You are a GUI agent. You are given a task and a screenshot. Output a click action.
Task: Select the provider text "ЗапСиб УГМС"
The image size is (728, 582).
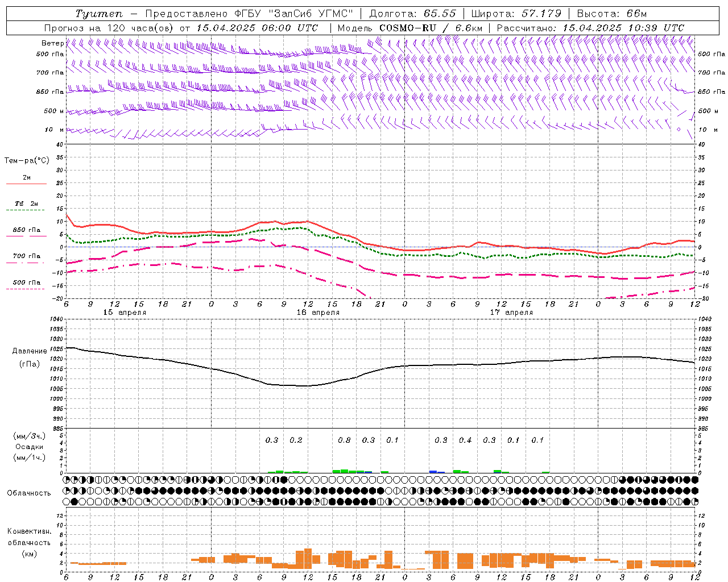tap(312, 14)
